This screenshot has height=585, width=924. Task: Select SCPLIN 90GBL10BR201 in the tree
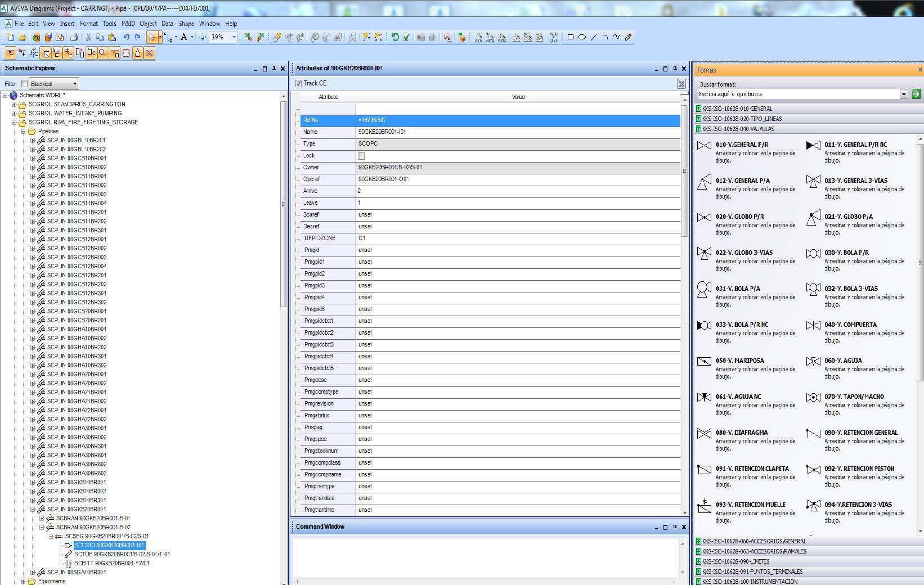tap(77, 140)
